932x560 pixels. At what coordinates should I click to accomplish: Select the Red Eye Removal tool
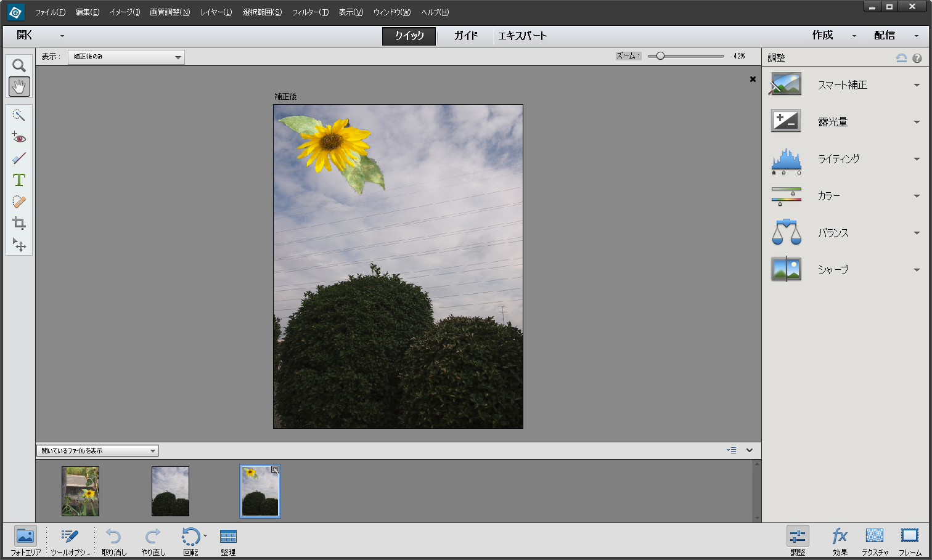click(18, 137)
